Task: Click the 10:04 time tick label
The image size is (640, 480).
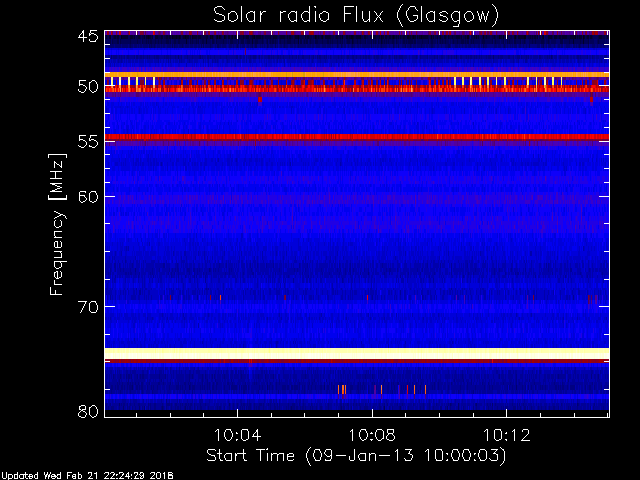Action: [x=237, y=437]
